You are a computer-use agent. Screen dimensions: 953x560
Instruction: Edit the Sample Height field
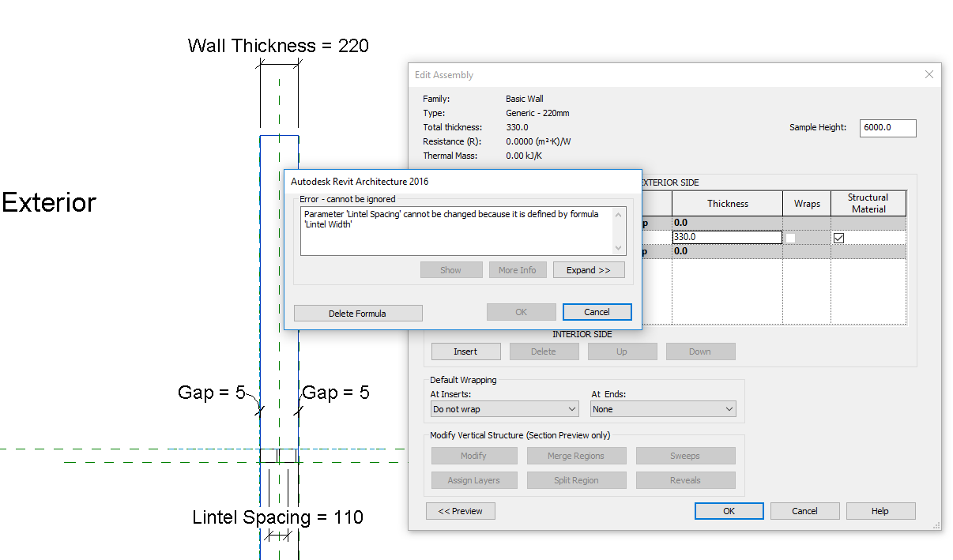click(x=887, y=128)
